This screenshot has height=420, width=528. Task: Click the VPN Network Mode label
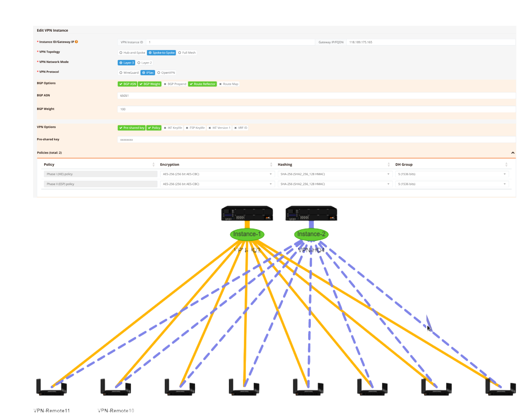(53, 62)
